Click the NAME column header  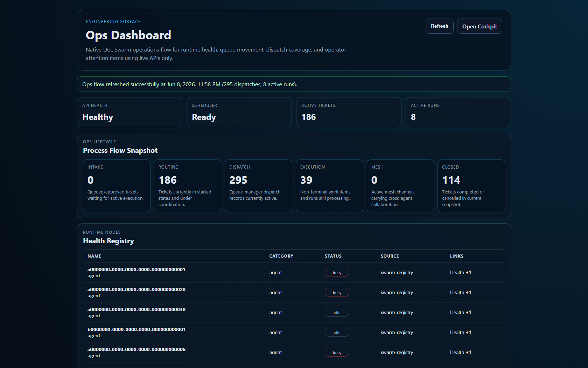pyautogui.click(x=94, y=256)
